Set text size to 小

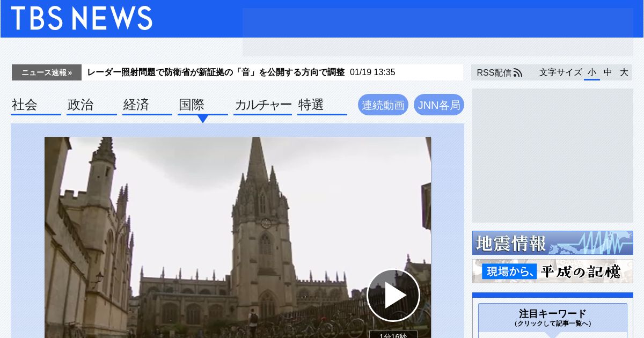click(592, 72)
